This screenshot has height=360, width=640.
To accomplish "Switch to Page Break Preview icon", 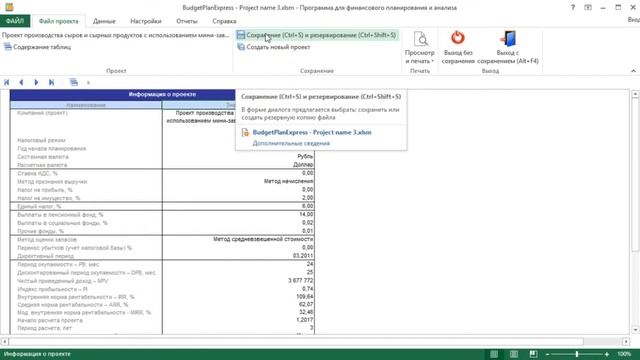I will (x=533, y=354).
